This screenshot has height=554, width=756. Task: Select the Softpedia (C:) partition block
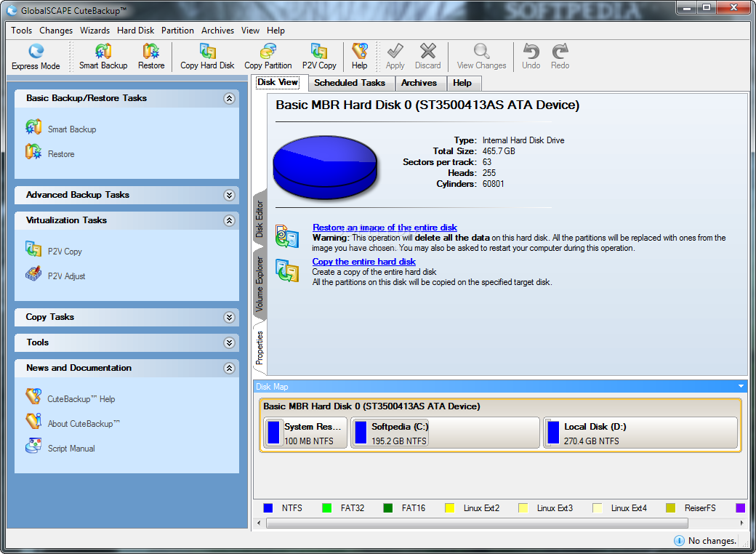[x=445, y=433]
